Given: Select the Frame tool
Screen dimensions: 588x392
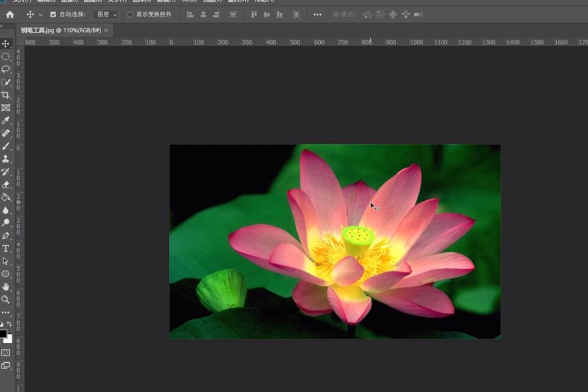Looking at the screenshot, I should point(5,107).
